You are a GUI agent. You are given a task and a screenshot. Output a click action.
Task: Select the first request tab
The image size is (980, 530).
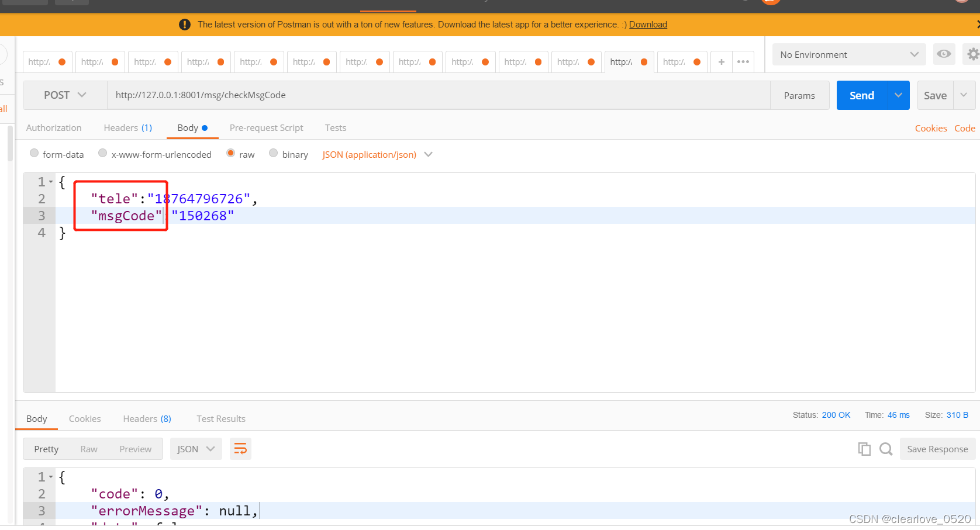point(47,62)
